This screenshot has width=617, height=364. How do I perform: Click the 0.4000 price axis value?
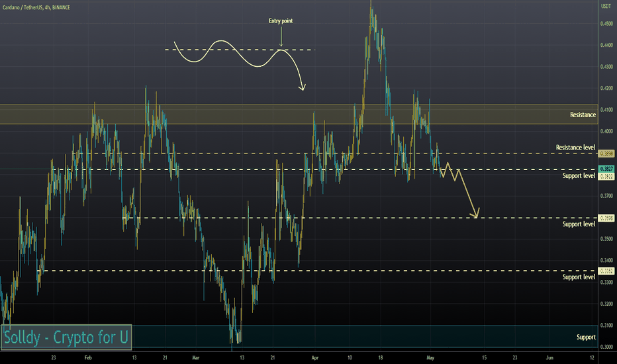coord(606,131)
